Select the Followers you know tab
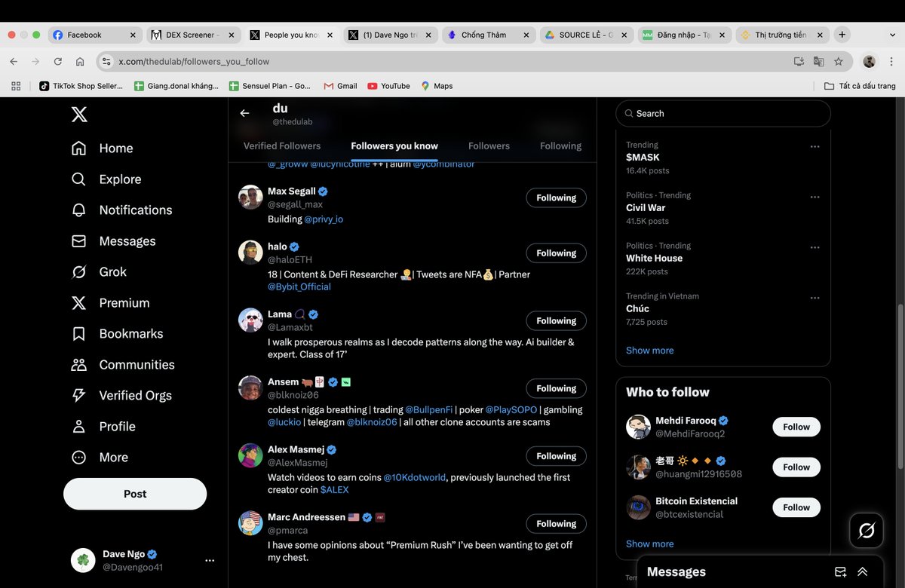The width and height of the screenshot is (905, 588). 394,146
